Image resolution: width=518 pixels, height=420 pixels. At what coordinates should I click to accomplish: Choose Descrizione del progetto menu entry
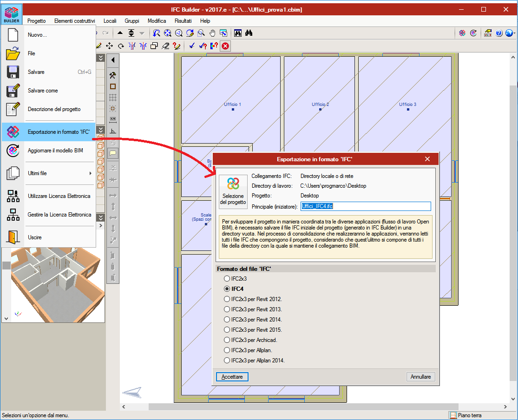pyautogui.click(x=54, y=109)
